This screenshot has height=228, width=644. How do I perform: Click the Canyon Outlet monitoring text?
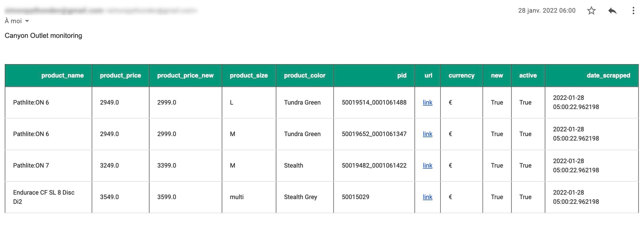point(43,35)
